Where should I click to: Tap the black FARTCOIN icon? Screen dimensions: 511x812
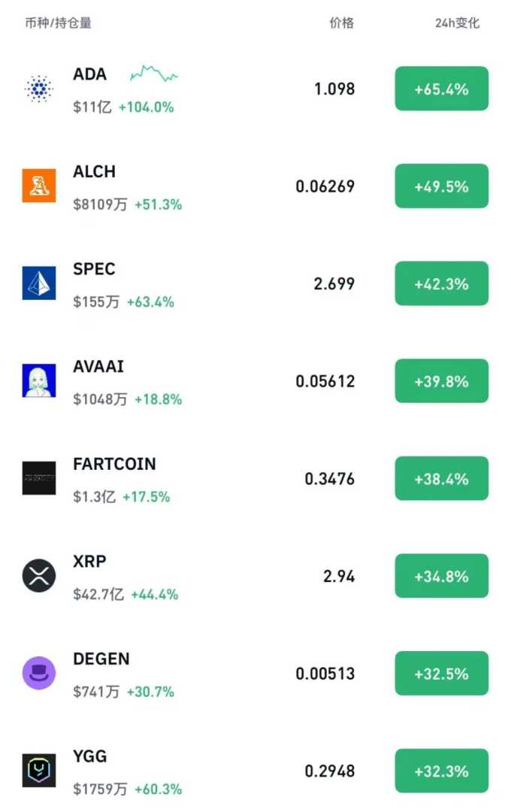[38, 478]
